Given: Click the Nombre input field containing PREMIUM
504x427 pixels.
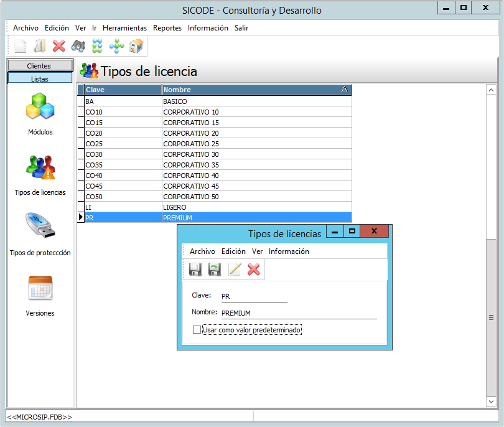Looking at the screenshot, I should tap(299, 313).
